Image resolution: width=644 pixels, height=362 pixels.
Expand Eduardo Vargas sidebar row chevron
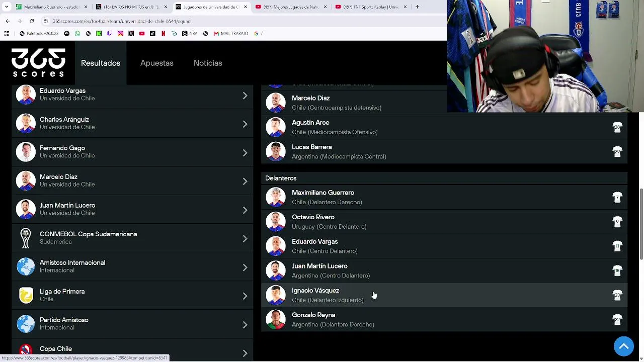pyautogui.click(x=245, y=95)
